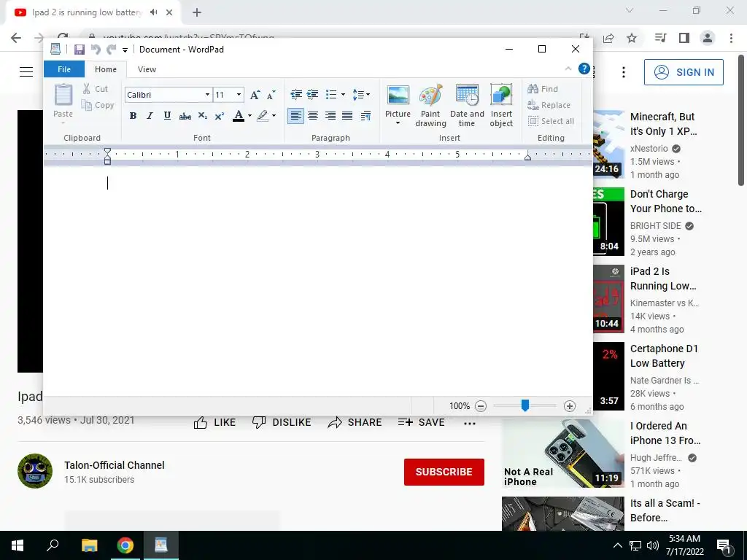This screenshot has width=747, height=560.
Task: Minimize the ribbon with the caret arrow
Action: coord(568,69)
